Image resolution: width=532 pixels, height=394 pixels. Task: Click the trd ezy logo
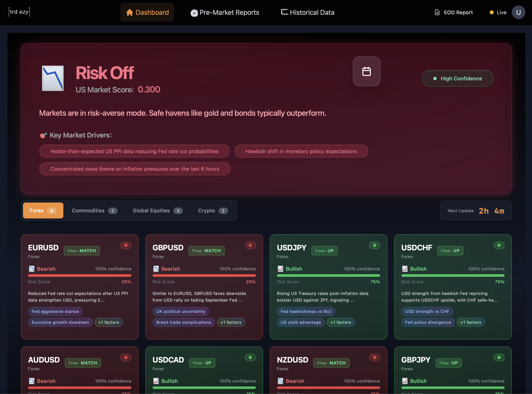click(19, 12)
